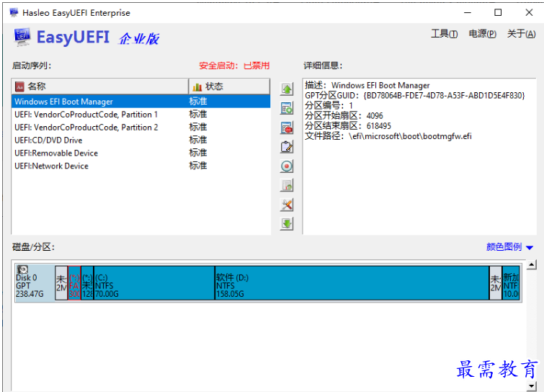This screenshot has width=544, height=392.
Task: Click the app icon in the title bar
Action: [14, 13]
